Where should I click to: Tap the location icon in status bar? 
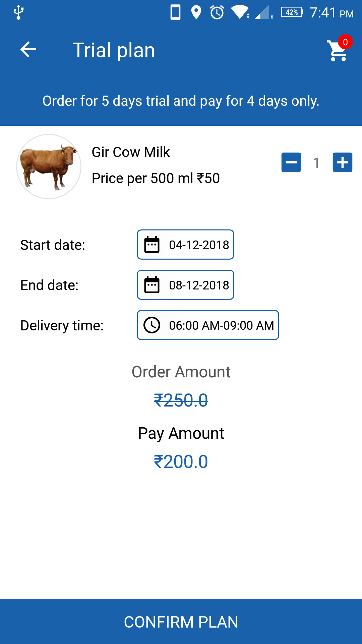tap(196, 13)
